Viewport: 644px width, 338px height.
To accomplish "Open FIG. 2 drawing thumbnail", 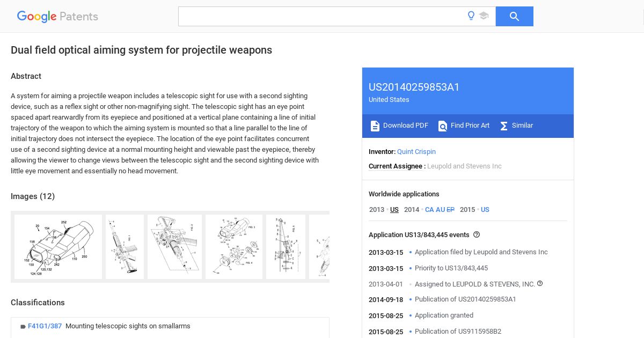I will click(174, 247).
